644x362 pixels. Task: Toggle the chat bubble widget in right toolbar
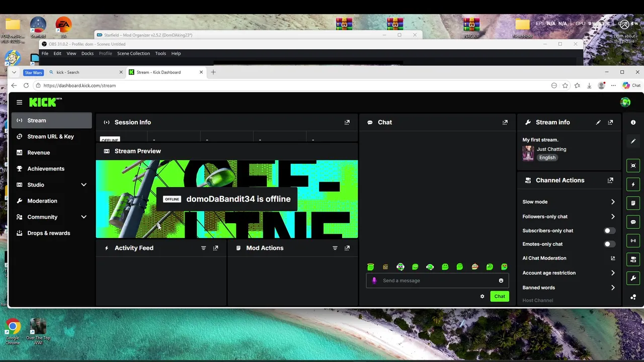[x=633, y=222]
